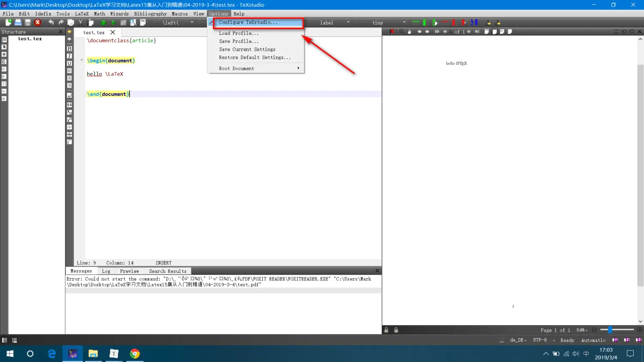644x362 pixels.
Task: Show the PS symbols side panel
Action: pyautogui.click(x=4, y=69)
